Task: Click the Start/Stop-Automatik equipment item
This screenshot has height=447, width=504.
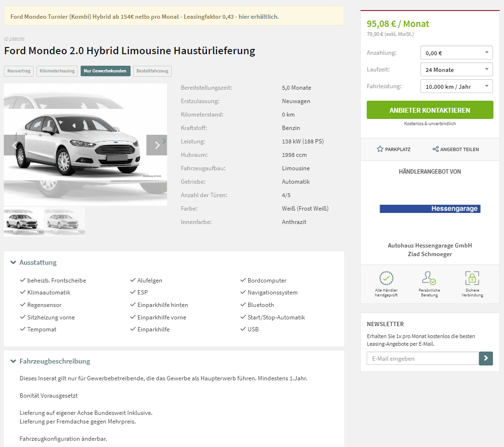Action: (x=276, y=318)
